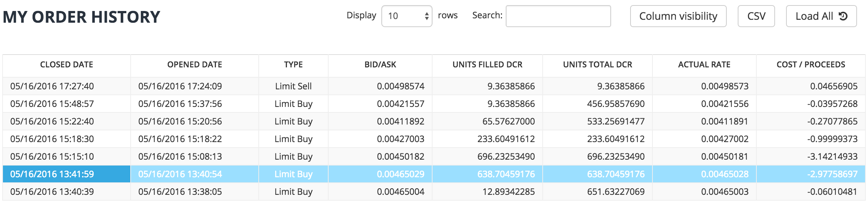
Task: Click the Load All refresh icon
Action: click(843, 16)
